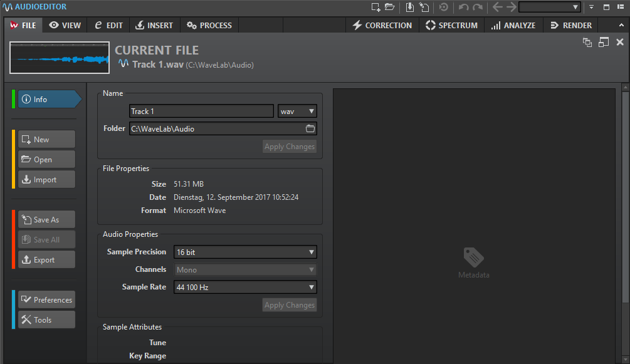Viewport: 630px width, 364px height.
Task: Switch to the EDIT tab
Action: (108, 25)
